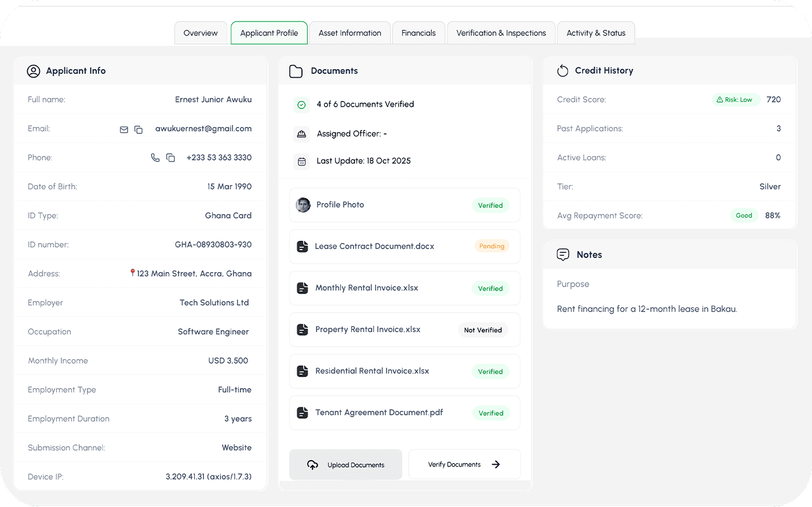Click the phone call icon

(155, 158)
